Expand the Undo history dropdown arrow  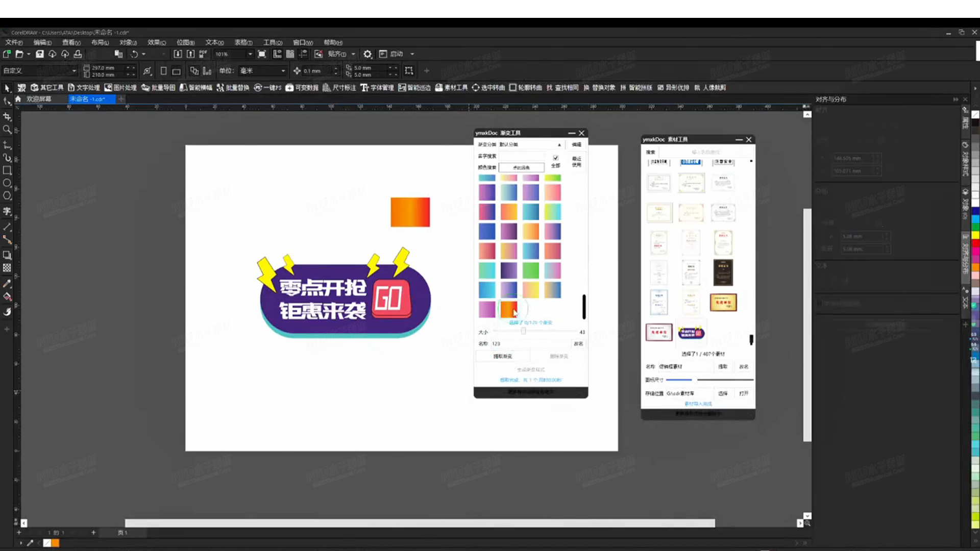(x=143, y=54)
